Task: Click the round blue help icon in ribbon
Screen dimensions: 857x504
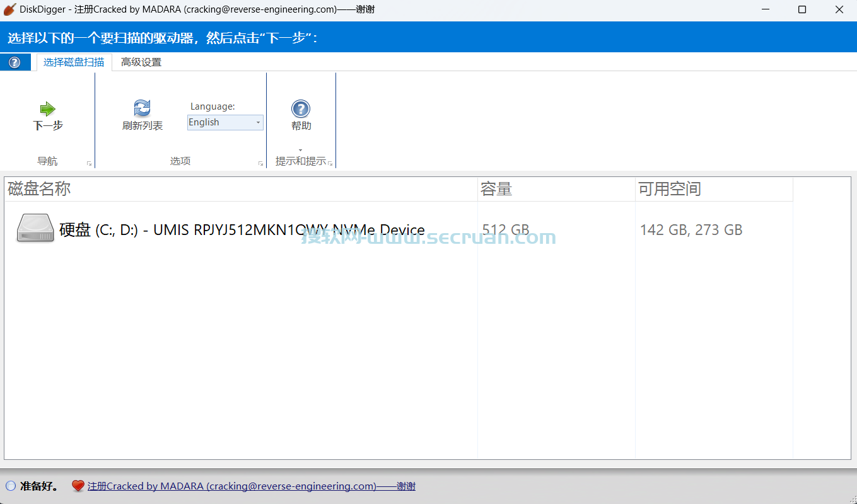Action: 301,108
